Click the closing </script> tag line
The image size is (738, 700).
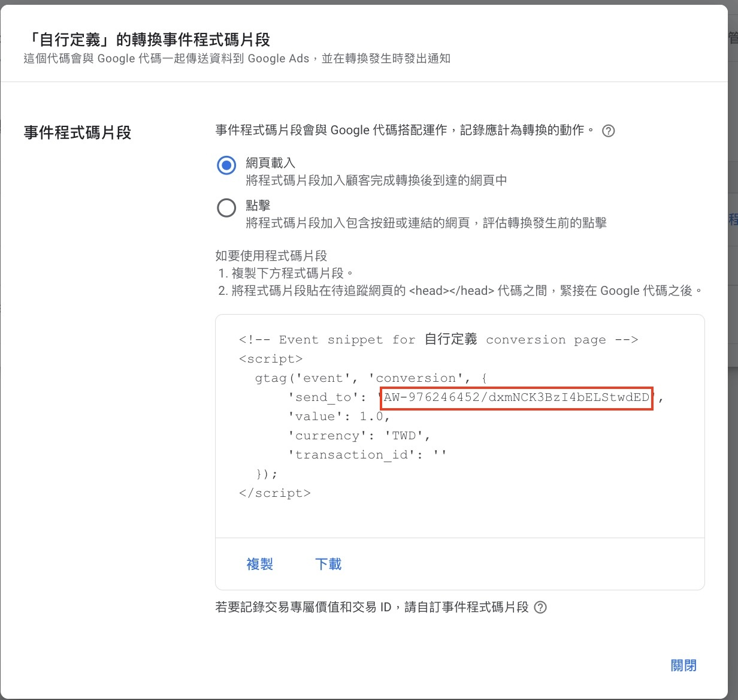275,493
